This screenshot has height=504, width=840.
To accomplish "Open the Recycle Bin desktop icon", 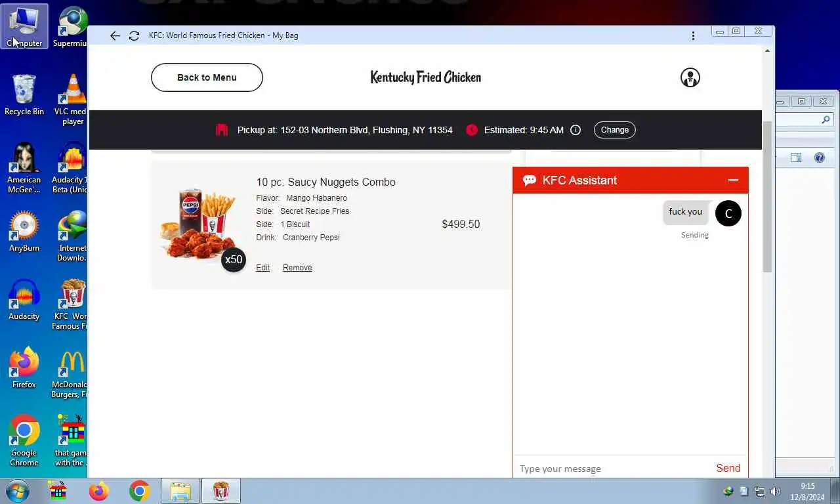I will [24, 95].
